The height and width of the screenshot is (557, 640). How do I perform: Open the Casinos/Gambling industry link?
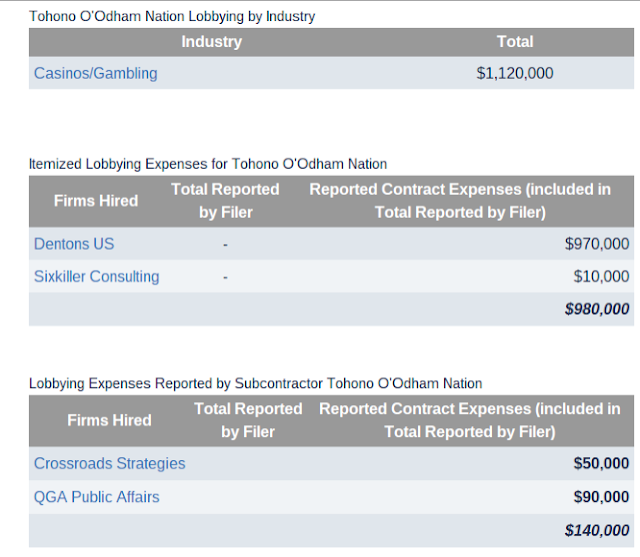point(96,73)
